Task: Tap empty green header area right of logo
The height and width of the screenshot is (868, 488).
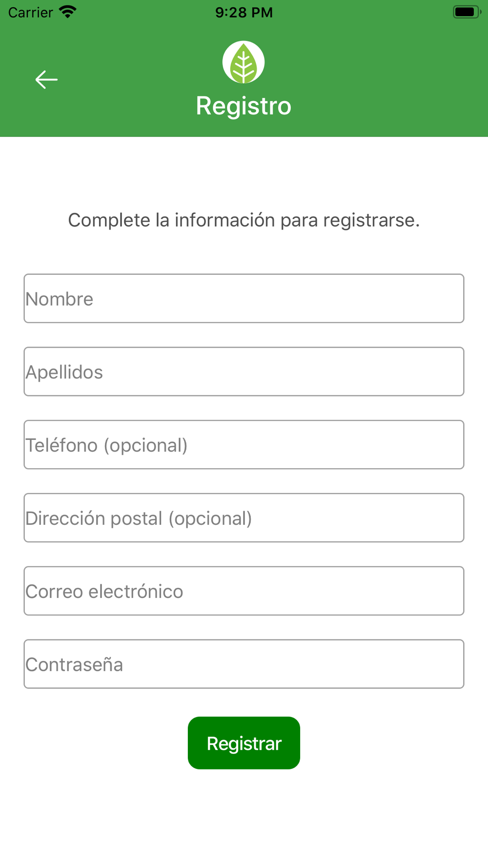Action: [381, 78]
